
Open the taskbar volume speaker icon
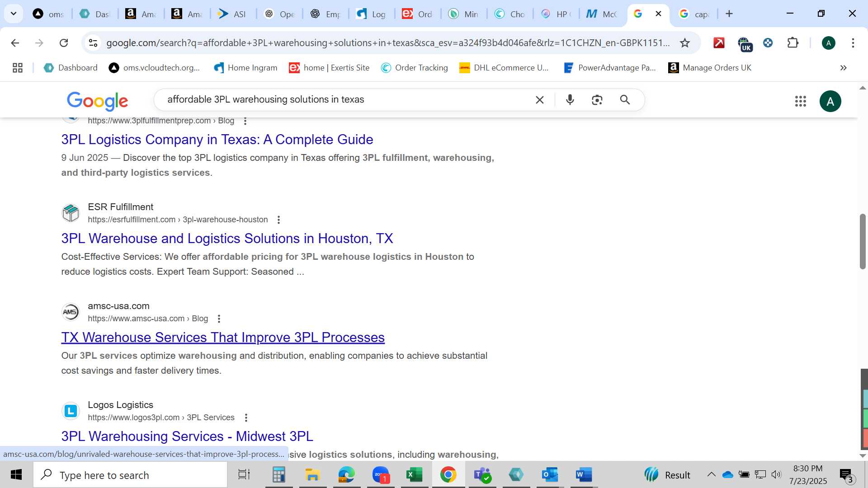pyautogui.click(x=776, y=474)
